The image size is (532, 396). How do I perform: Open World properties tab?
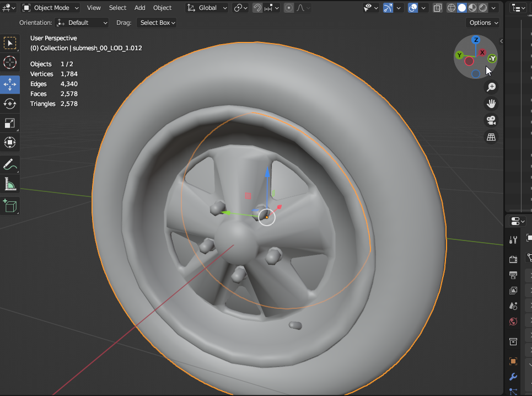(513, 322)
